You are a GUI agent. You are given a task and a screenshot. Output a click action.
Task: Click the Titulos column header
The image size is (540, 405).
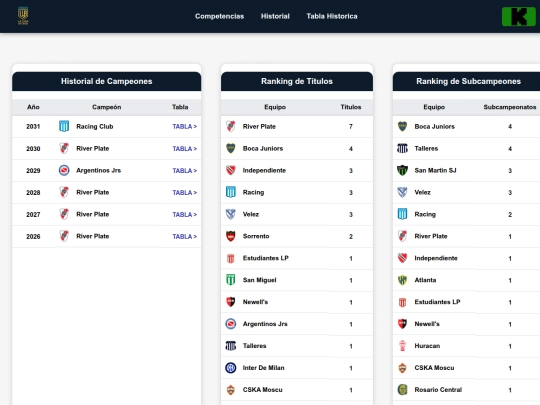351,107
